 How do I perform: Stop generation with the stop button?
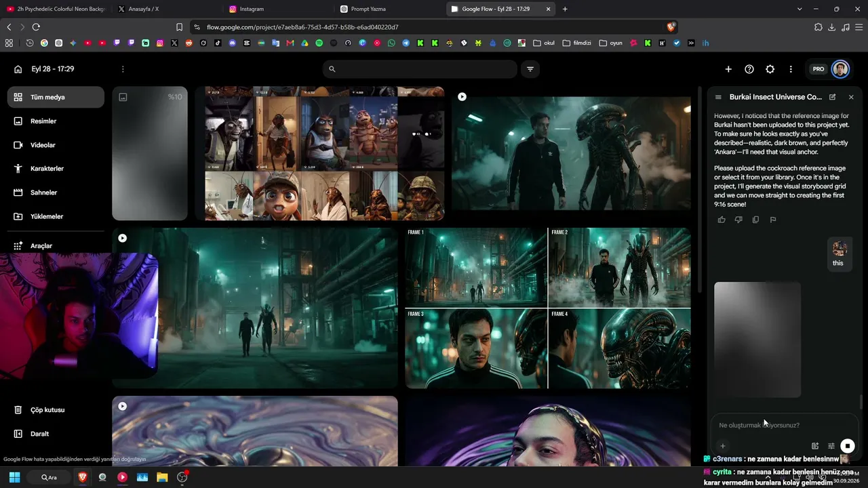point(848,446)
